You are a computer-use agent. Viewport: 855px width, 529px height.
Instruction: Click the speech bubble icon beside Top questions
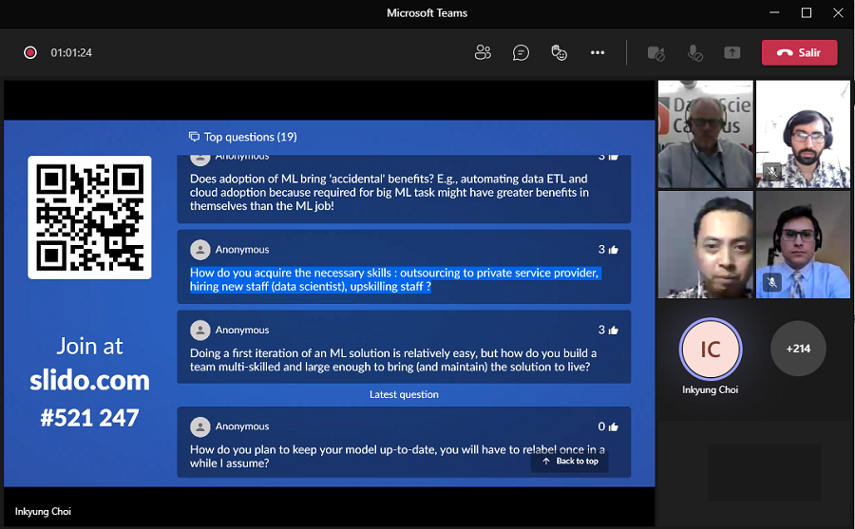coord(194,136)
